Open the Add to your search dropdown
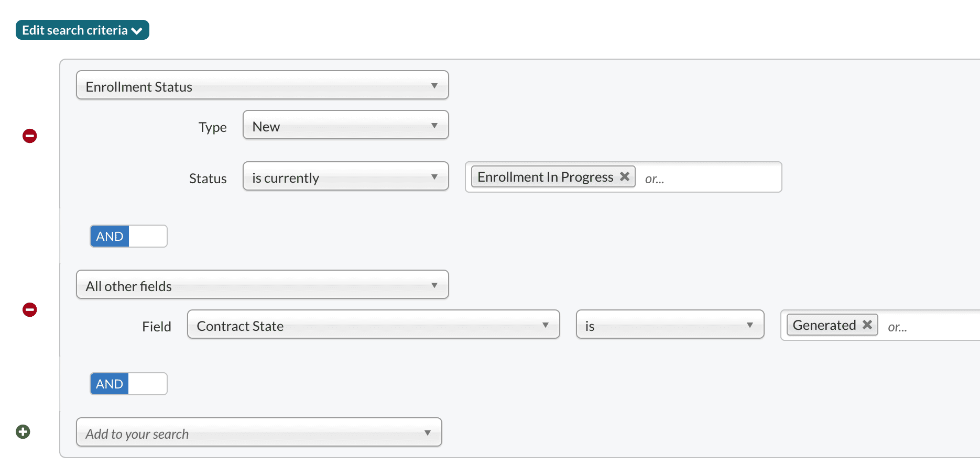The image size is (980, 467). (259, 432)
